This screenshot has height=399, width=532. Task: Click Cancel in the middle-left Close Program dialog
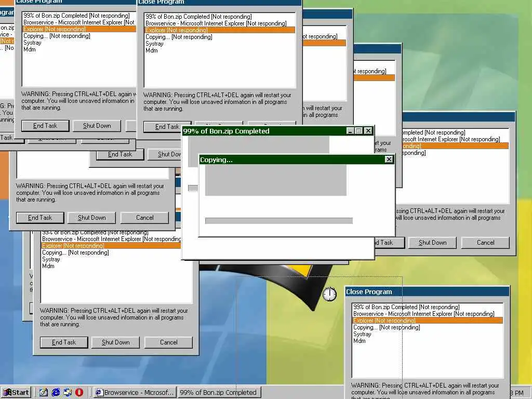(144, 218)
